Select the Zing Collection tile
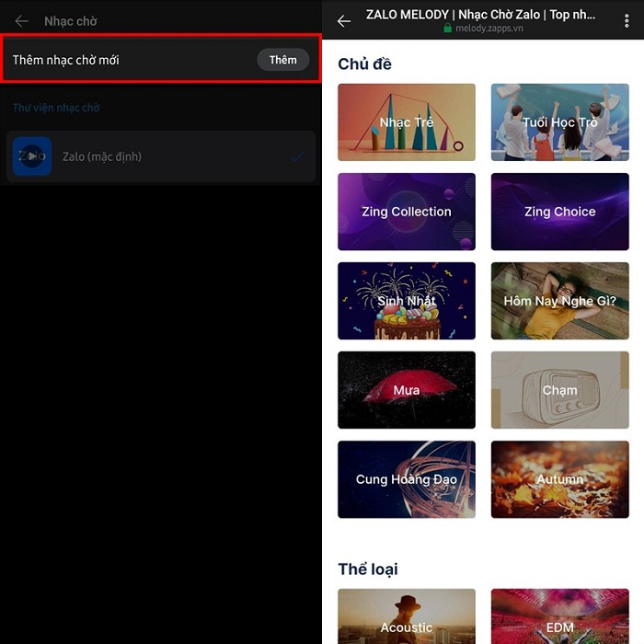644x644 pixels. [407, 212]
